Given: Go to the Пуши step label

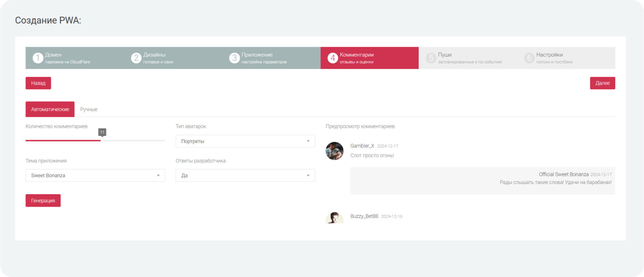Looking at the screenshot, I should [445, 55].
